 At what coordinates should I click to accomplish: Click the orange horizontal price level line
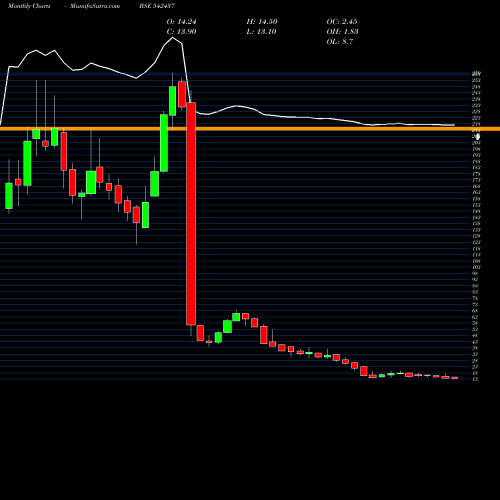tap(250, 129)
